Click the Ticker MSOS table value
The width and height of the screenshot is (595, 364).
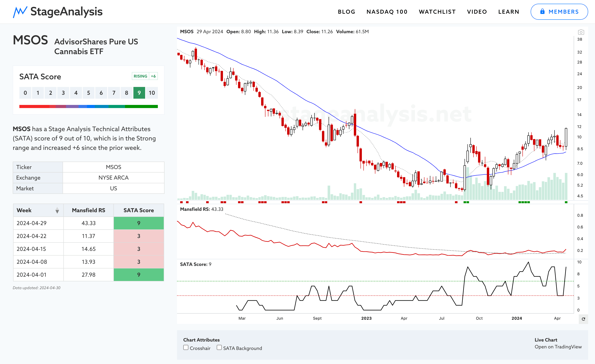tap(113, 167)
